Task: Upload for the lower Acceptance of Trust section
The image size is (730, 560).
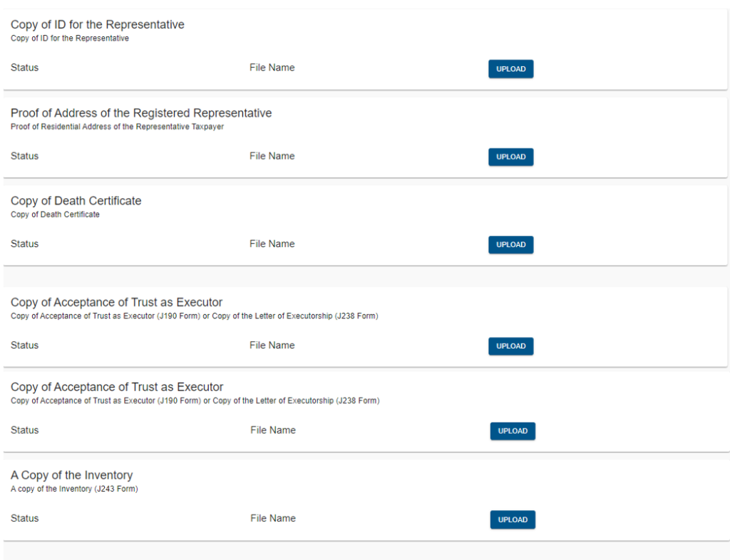Action: point(512,431)
